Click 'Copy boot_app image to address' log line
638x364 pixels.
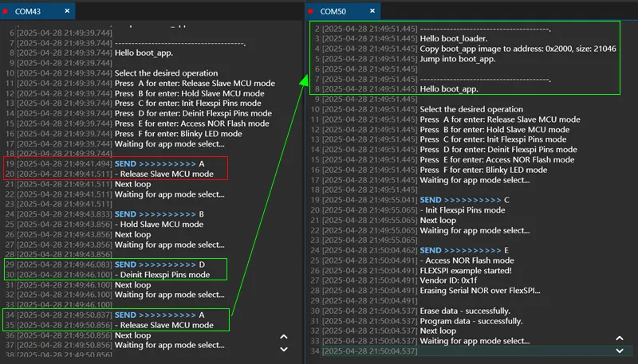point(518,49)
